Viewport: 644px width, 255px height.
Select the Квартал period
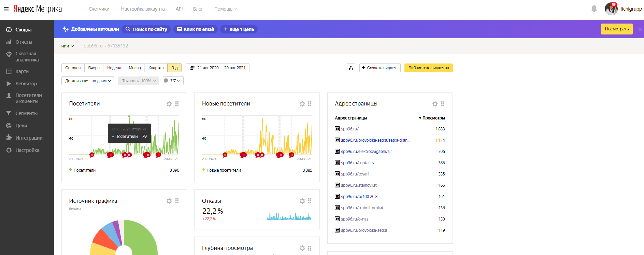click(156, 68)
